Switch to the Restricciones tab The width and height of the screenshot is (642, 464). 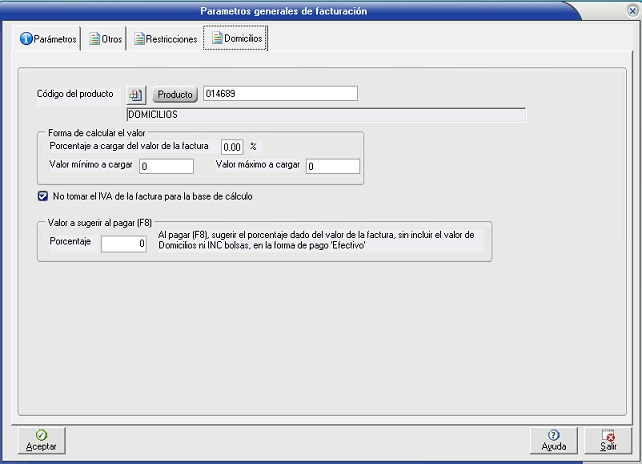165,39
